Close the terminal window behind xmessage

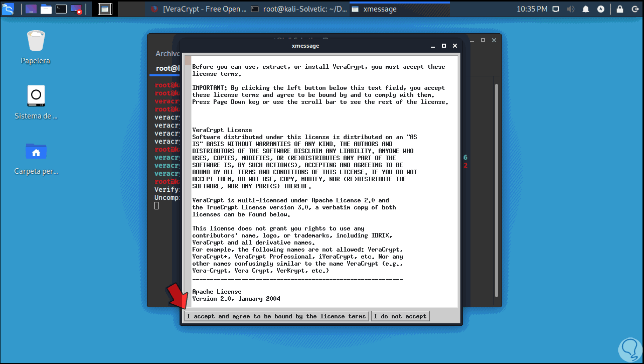tap(494, 40)
